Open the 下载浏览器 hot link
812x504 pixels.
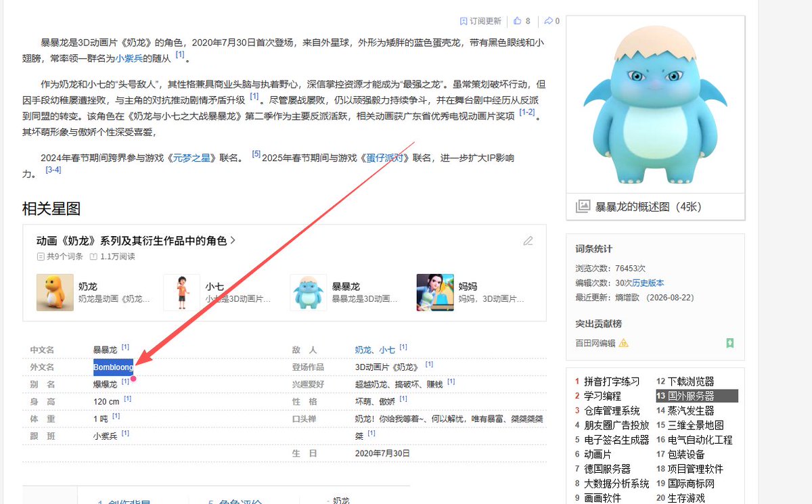coord(691,382)
